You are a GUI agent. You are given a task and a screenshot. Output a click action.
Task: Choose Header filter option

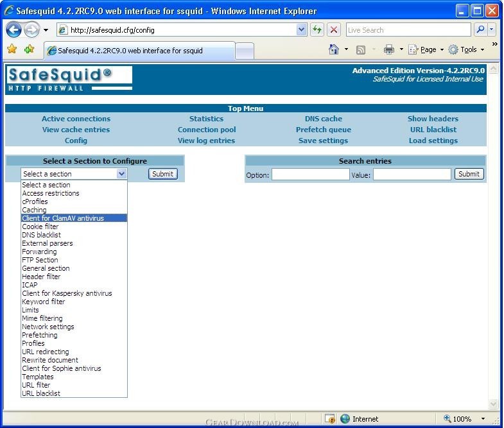(74, 277)
